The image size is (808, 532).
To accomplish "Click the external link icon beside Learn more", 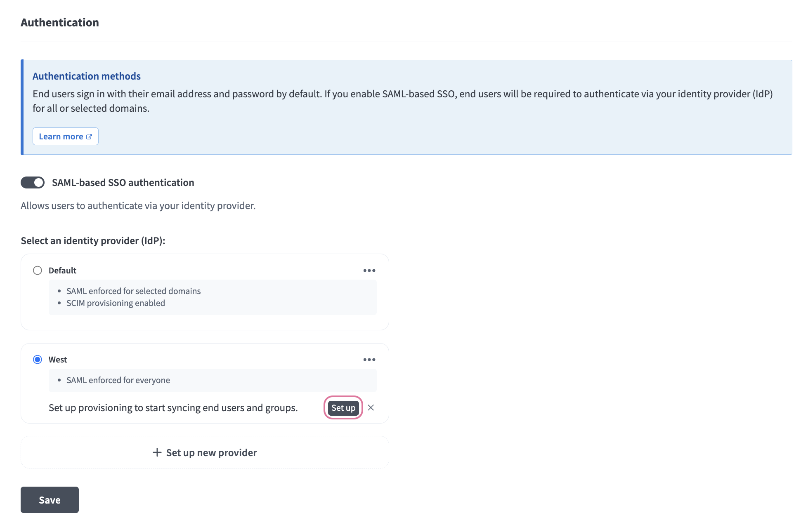I will pyautogui.click(x=89, y=137).
